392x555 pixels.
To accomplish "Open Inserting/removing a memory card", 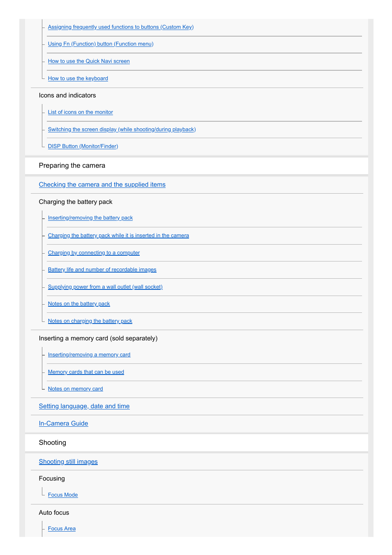I will (89, 355).
